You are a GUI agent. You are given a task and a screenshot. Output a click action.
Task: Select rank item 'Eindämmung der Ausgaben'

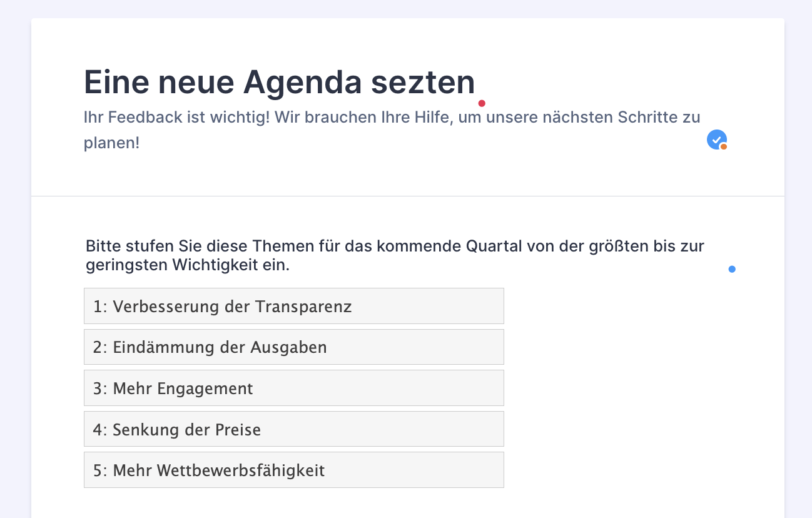click(x=293, y=347)
